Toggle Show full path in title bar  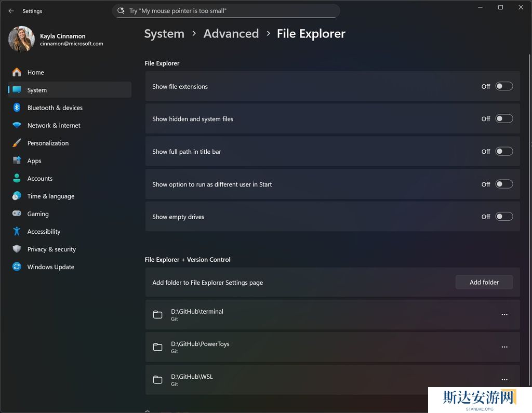[503, 151]
